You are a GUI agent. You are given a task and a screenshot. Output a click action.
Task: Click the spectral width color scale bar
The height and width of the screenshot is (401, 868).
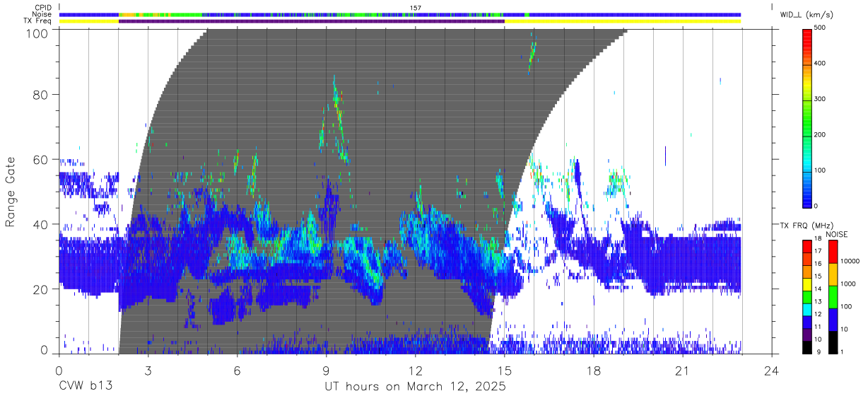click(x=807, y=117)
